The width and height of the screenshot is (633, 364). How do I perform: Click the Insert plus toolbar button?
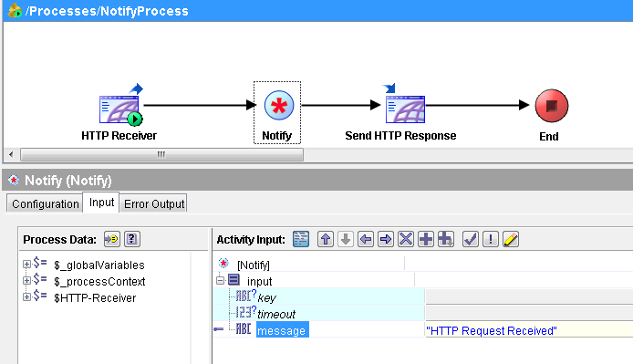[x=426, y=239]
